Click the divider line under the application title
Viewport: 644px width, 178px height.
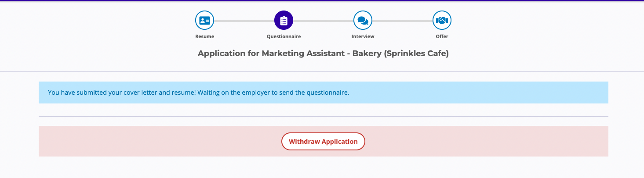click(323, 71)
